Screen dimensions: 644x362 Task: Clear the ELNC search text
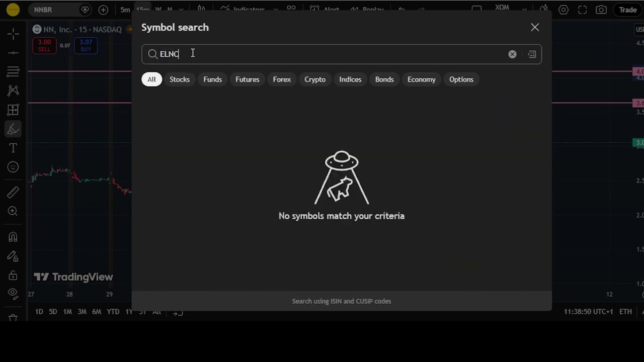(x=512, y=54)
